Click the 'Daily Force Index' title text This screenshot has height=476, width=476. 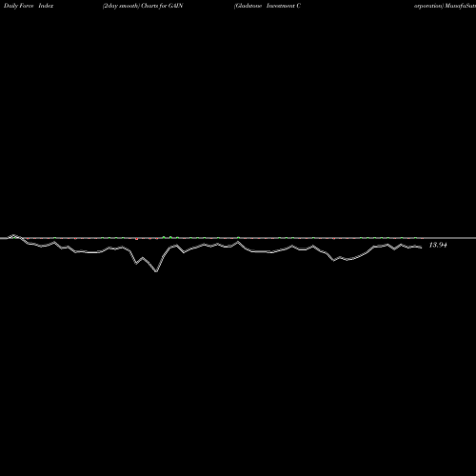point(29,6)
